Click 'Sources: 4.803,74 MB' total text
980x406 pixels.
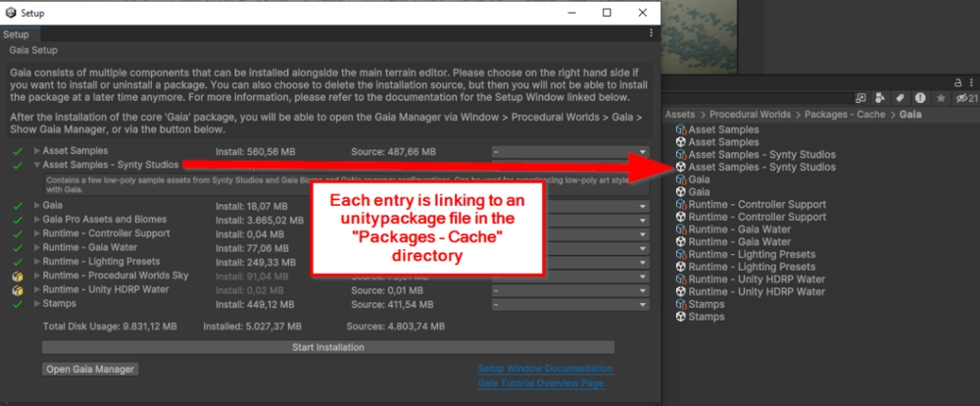click(396, 327)
